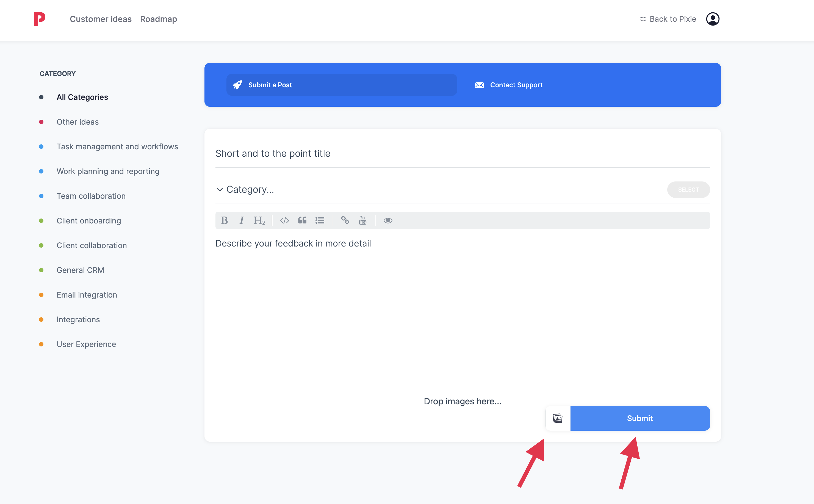Add blockquote using quote icon
The height and width of the screenshot is (504, 814).
[x=302, y=220]
